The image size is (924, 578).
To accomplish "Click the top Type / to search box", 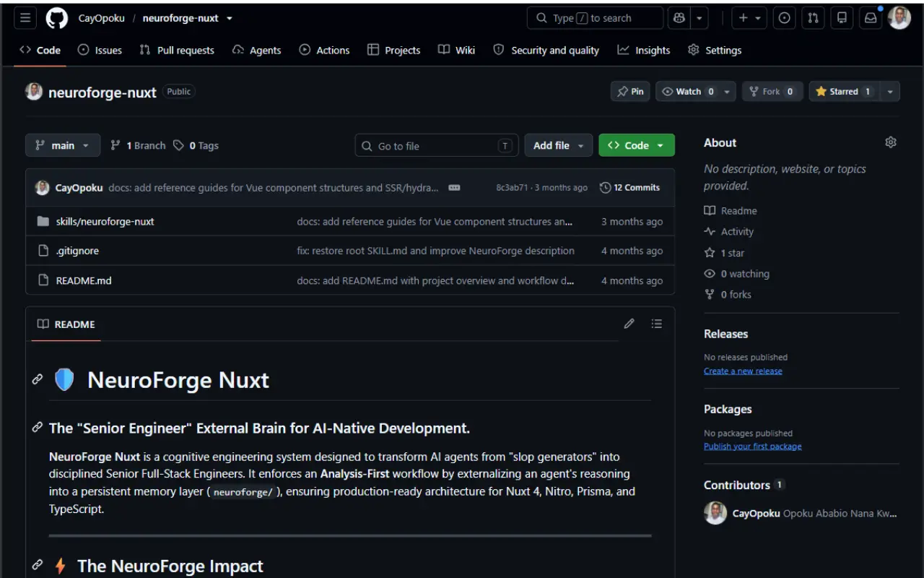I will coord(595,18).
